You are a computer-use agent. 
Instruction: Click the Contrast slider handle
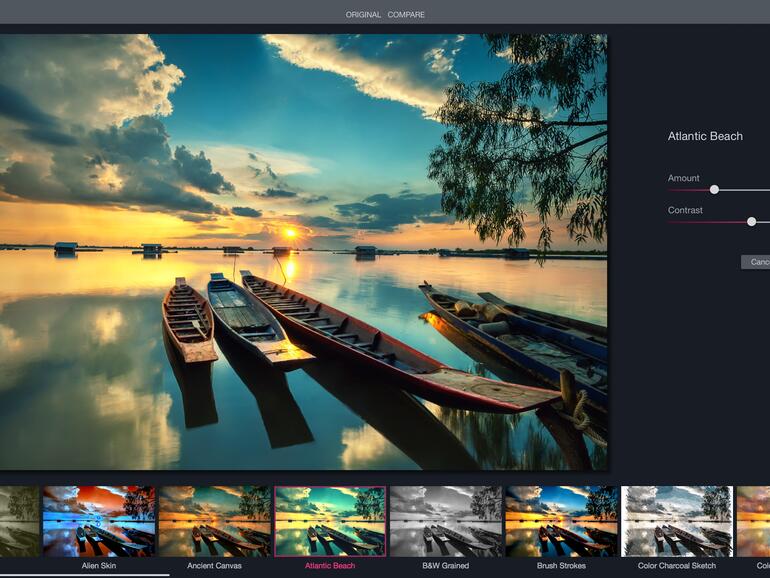click(x=751, y=221)
